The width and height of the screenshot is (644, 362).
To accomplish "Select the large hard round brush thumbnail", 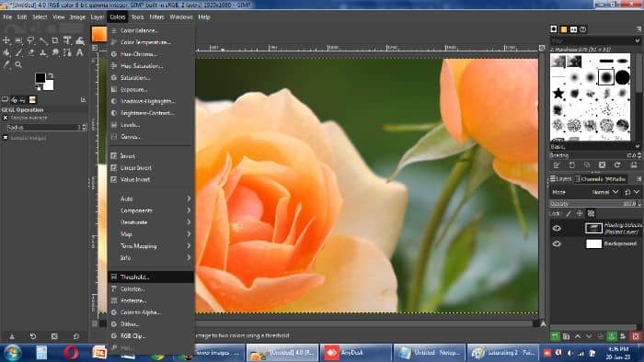I will point(622,77).
